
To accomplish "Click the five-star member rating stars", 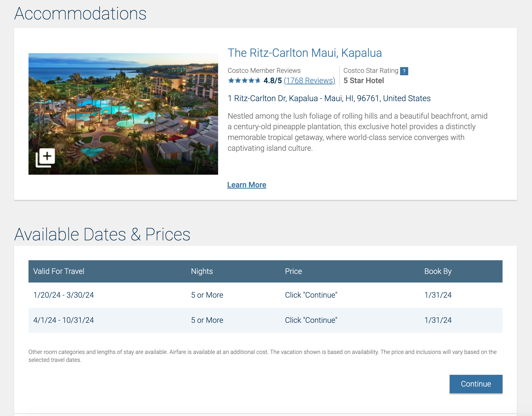I will (x=244, y=81).
